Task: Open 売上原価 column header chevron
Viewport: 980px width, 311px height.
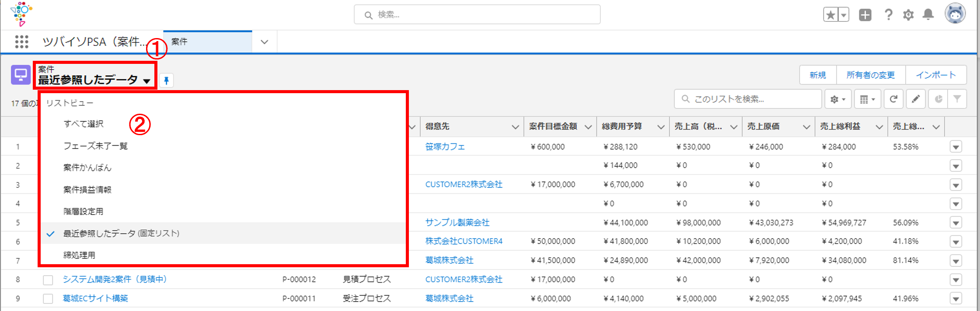Action: point(806,127)
